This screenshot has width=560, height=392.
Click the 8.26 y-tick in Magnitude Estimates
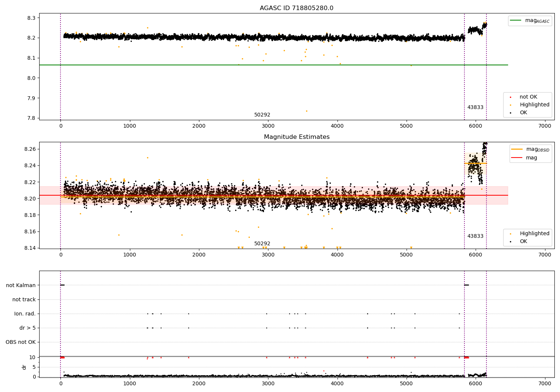[x=30, y=149]
